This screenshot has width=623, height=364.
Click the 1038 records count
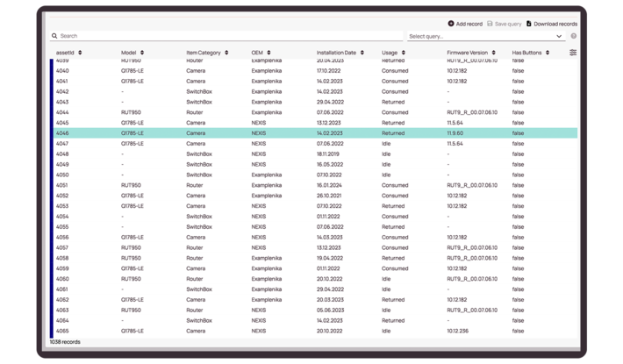click(65, 342)
